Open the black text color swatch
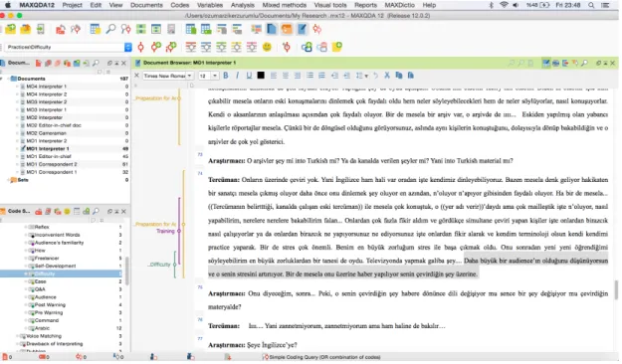This screenshot has height=364, width=622. click(x=261, y=76)
